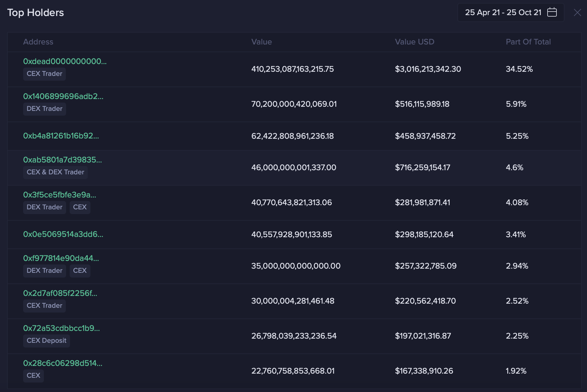Click the Address column header
Image resolution: width=587 pixels, height=392 pixels.
38,42
